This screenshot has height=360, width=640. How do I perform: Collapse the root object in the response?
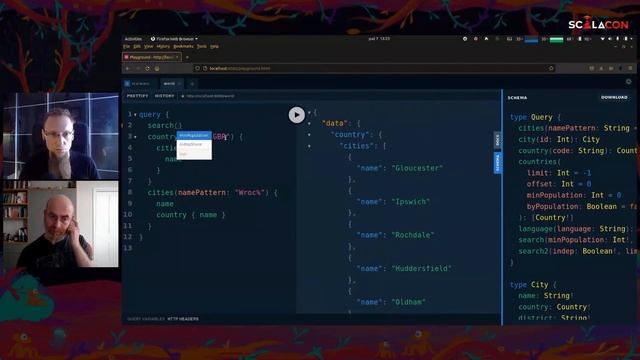(309, 112)
